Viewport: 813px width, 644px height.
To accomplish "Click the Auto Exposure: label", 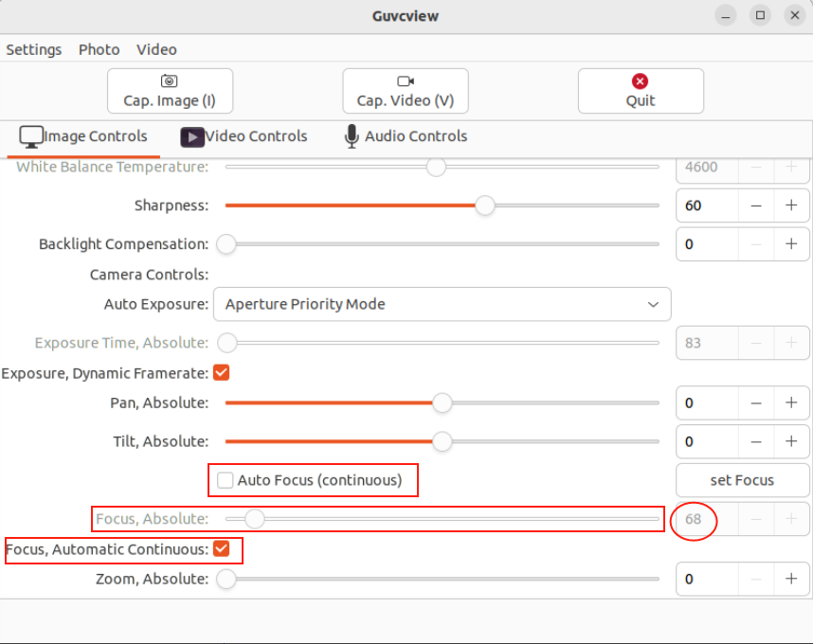I will pos(156,304).
